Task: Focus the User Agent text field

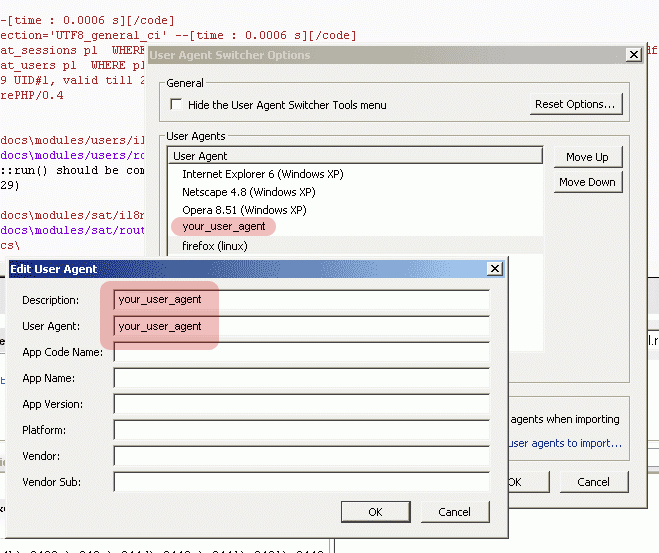Action: pos(301,326)
